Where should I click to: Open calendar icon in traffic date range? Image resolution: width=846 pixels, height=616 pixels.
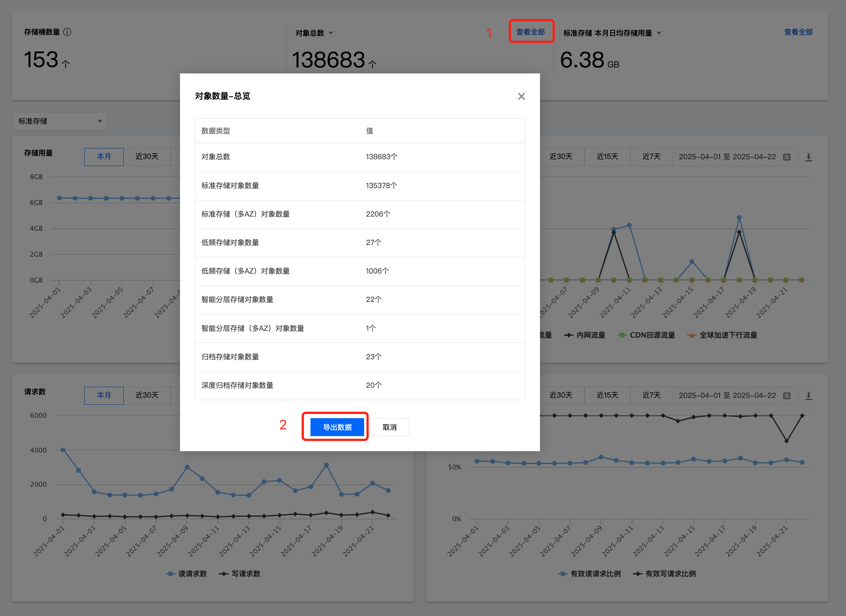[787, 157]
